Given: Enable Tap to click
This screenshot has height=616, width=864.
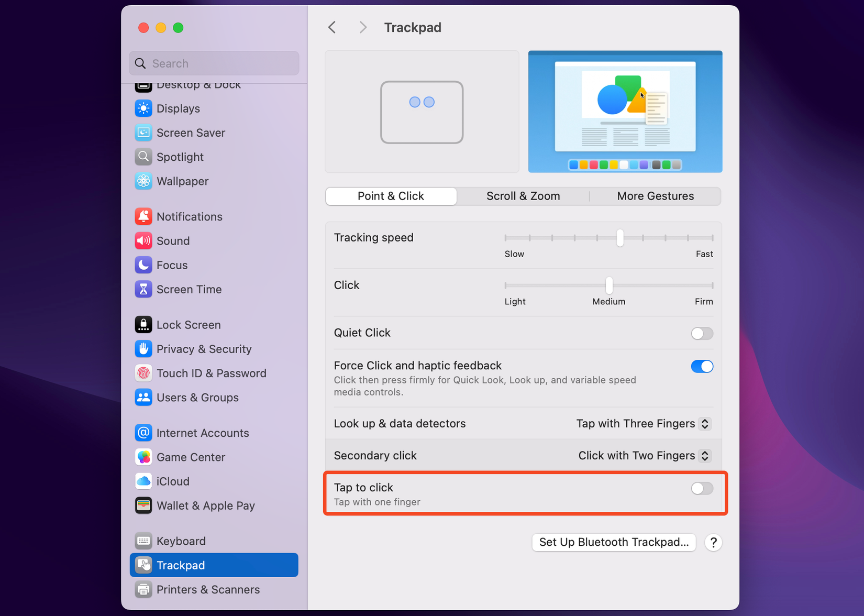Looking at the screenshot, I should 702,488.
